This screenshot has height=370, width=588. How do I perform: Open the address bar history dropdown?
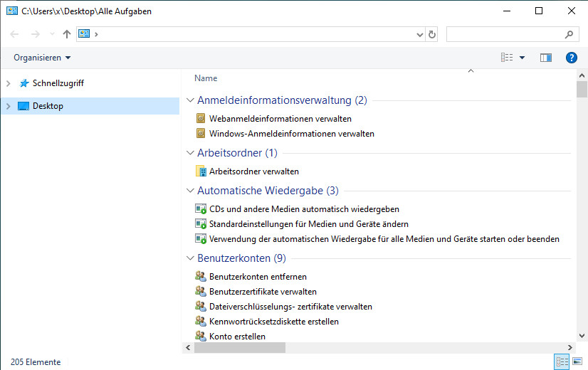420,34
